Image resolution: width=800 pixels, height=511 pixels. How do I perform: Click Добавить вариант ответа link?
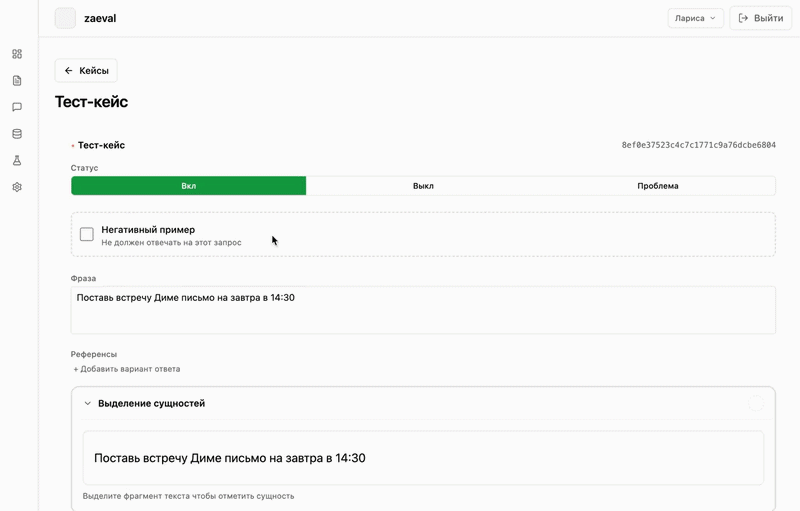(126, 369)
